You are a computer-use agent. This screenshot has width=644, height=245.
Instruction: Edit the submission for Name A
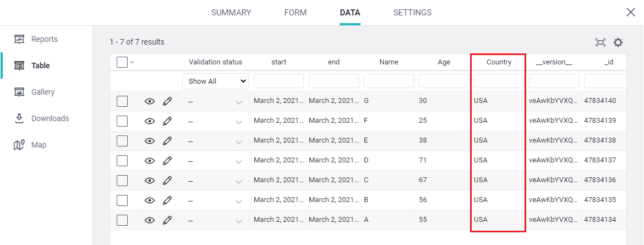pyautogui.click(x=167, y=220)
